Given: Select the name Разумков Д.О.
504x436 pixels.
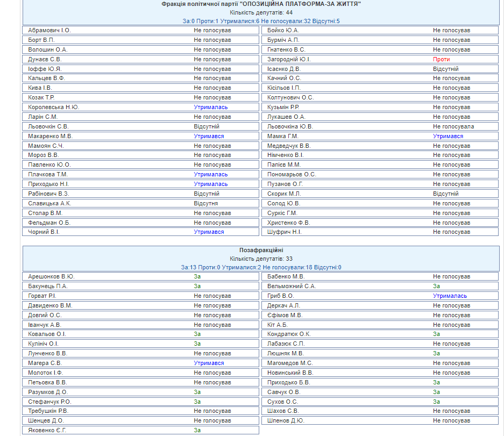Looking at the screenshot, I should [x=48, y=392].
